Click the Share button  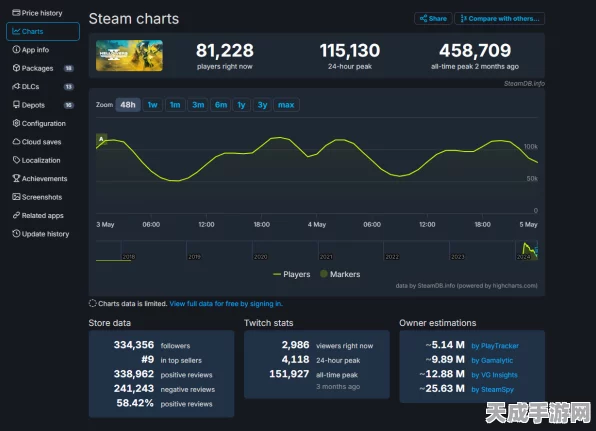pyautogui.click(x=433, y=19)
